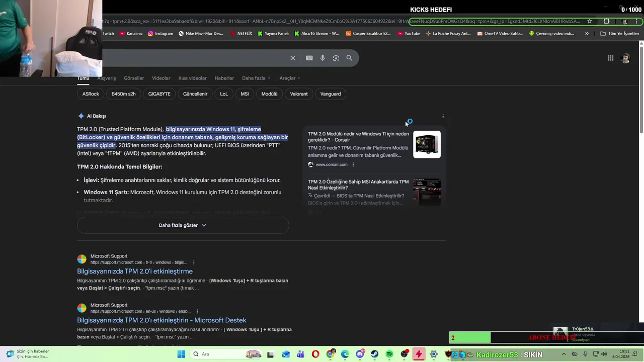This screenshot has height=362, width=644.
Task: Open the news widget Sizin için haberler
Action: (x=28, y=354)
